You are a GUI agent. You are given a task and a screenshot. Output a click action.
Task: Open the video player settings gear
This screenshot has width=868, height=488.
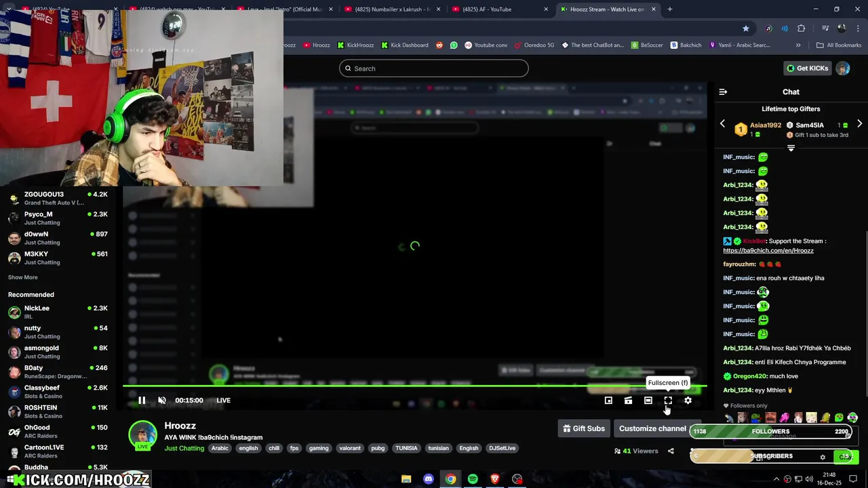point(688,401)
